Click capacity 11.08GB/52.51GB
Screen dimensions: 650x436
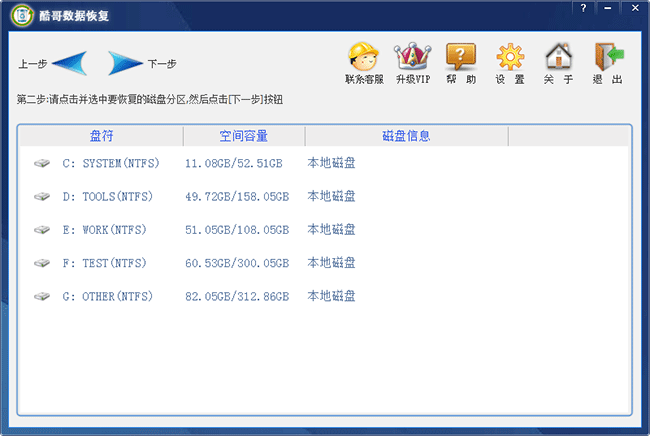(x=234, y=163)
